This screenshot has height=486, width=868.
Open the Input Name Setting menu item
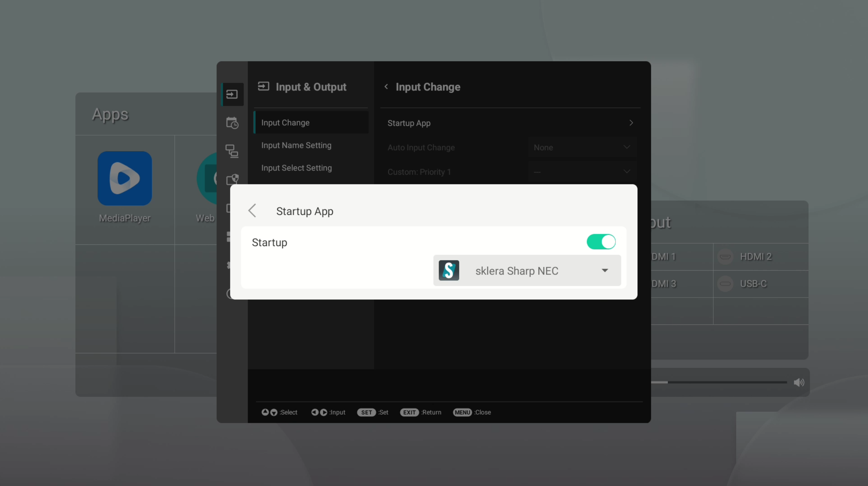click(296, 145)
